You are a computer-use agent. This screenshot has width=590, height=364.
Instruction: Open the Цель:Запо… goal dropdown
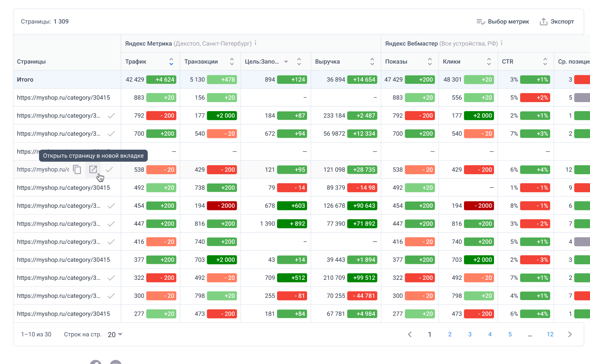(286, 62)
